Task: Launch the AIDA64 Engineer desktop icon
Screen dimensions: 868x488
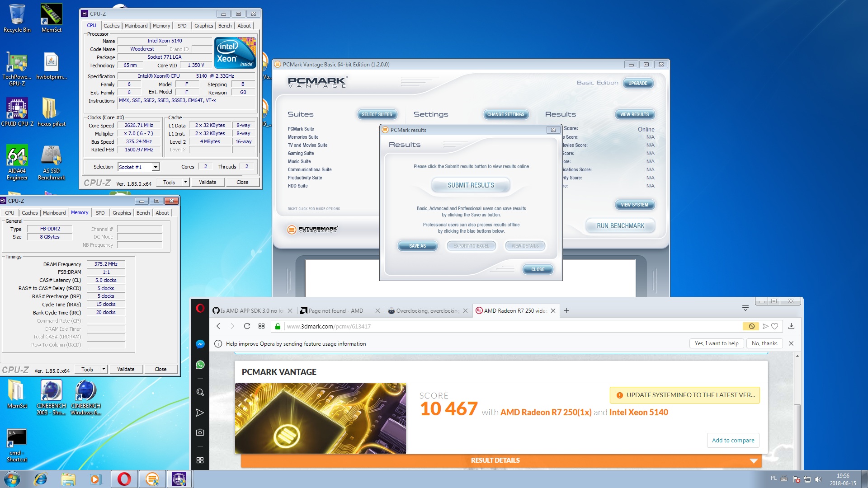Action: coord(17,163)
